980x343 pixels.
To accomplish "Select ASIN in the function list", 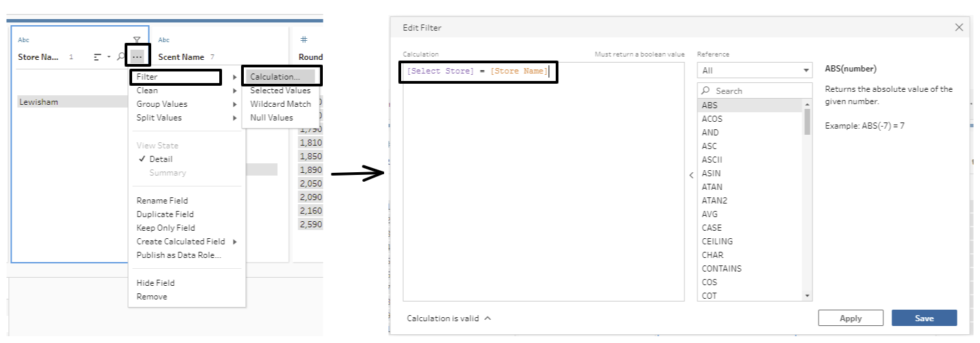I will (750, 174).
